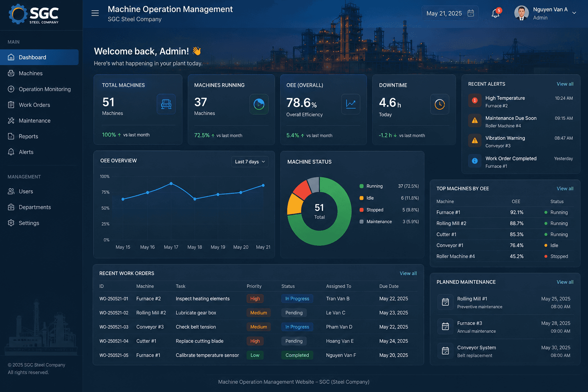This screenshot has height=392, width=588.
Task: Click calendar icon for Rolling Mill #1 maintenance
Action: click(x=445, y=302)
